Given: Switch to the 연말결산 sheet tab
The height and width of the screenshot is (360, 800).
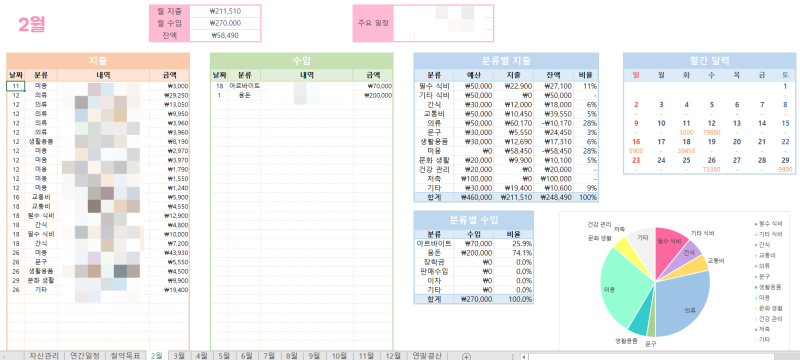Looking at the screenshot, I should tap(428, 355).
